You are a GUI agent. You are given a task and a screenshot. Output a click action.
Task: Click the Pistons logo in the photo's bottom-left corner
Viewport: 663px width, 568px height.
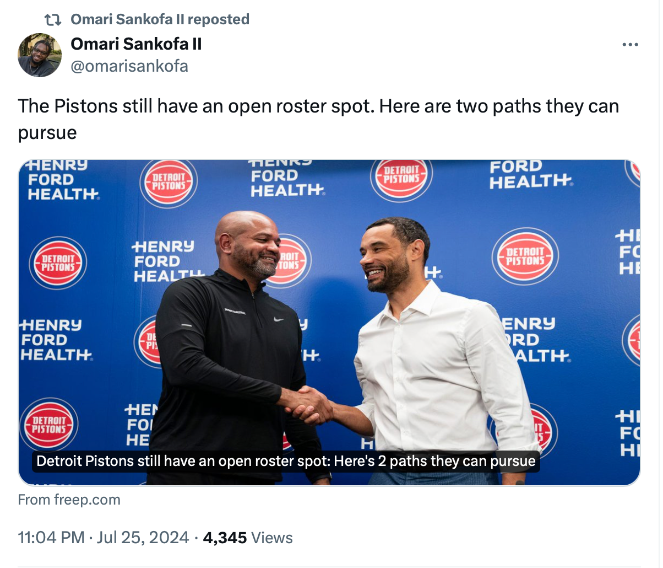coord(49,424)
